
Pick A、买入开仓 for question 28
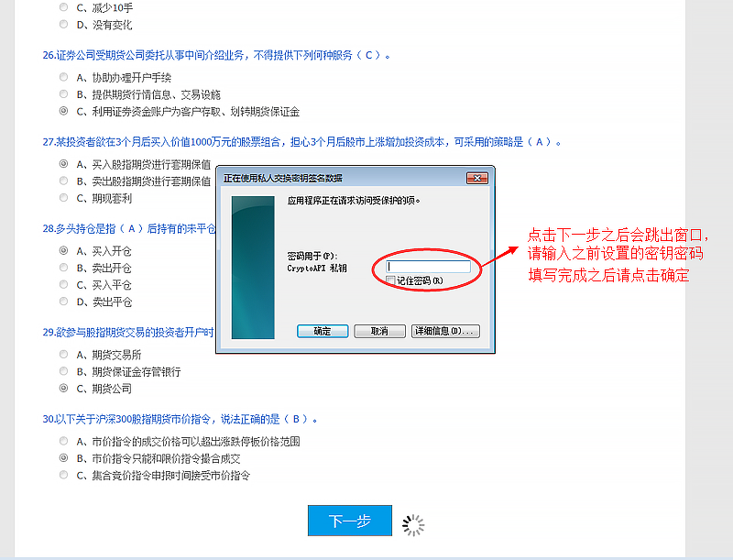(63, 251)
